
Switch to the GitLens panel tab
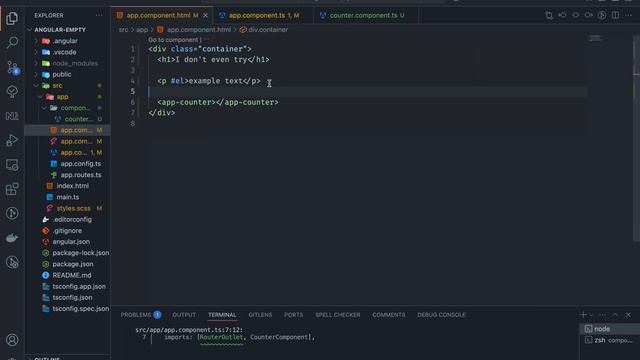point(260,315)
